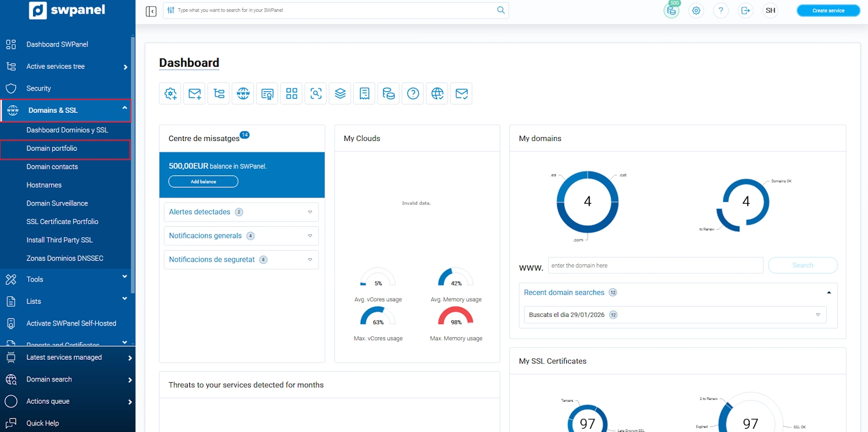868x432 pixels.
Task: Click the Create service button
Action: coord(828,11)
